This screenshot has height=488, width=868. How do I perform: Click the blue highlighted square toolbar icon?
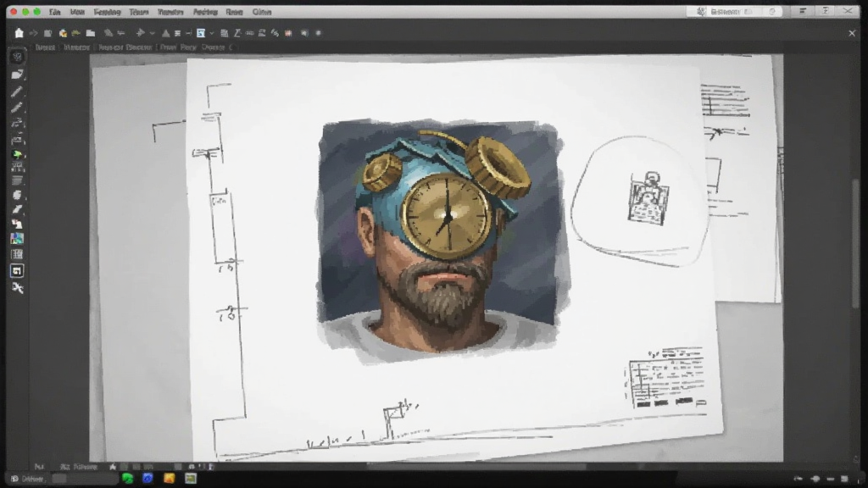[201, 33]
